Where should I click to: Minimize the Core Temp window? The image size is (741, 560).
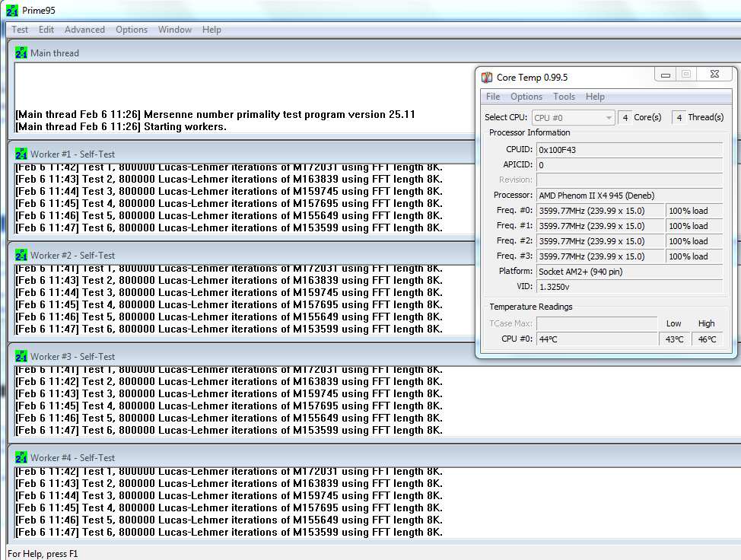point(666,75)
